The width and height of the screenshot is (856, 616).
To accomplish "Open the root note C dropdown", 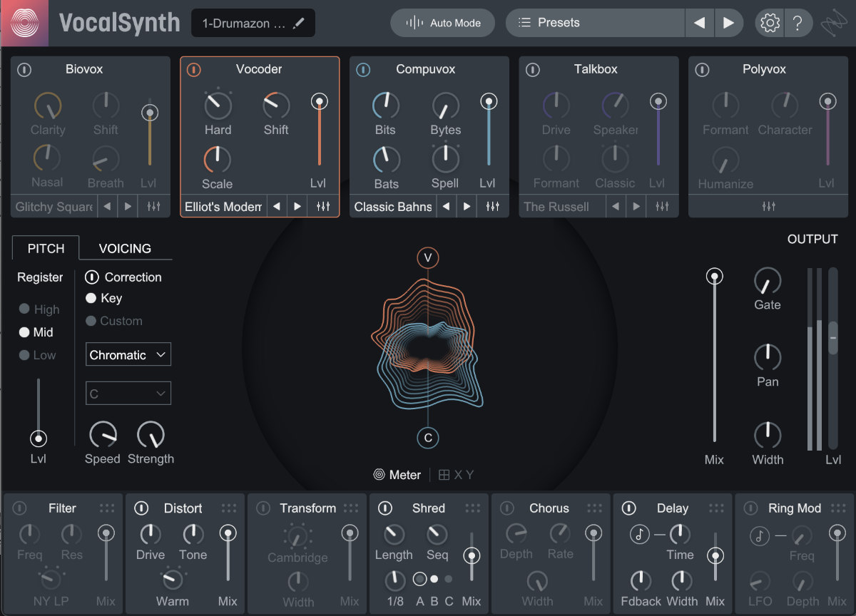I will coord(128,394).
